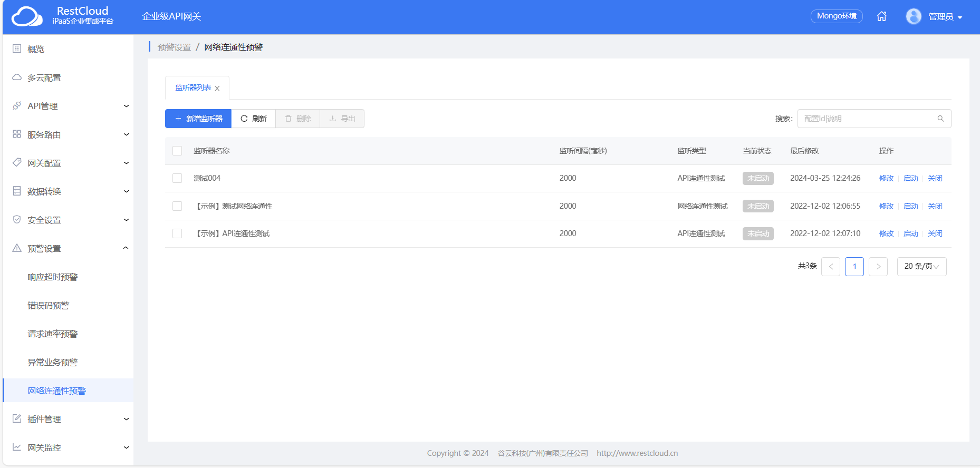
Task: Expand the 网关配置 menu
Action: pos(126,163)
